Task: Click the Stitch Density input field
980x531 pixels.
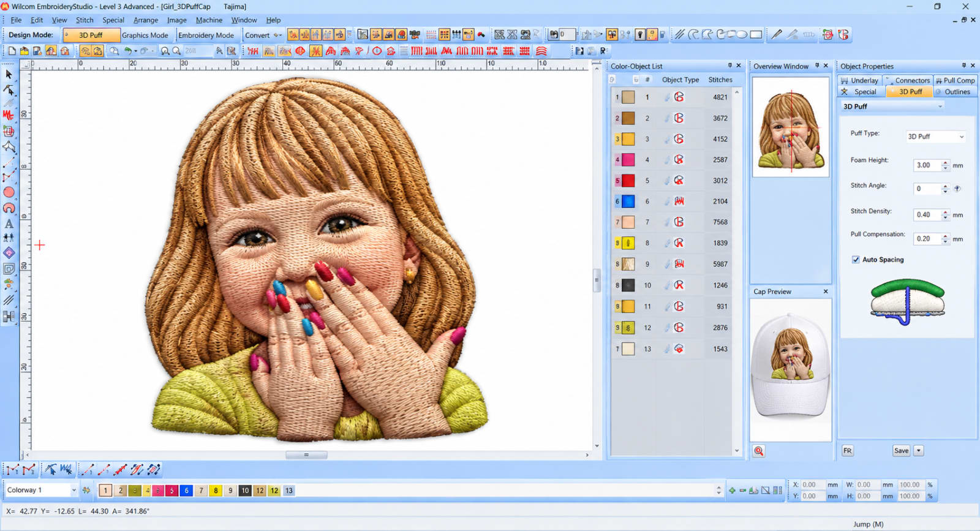Action: click(927, 215)
